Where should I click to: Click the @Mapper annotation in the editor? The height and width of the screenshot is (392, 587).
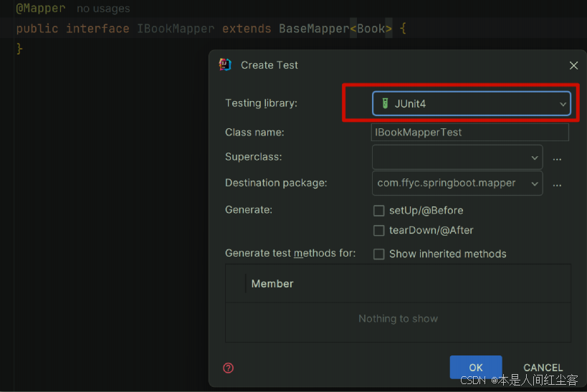click(40, 8)
